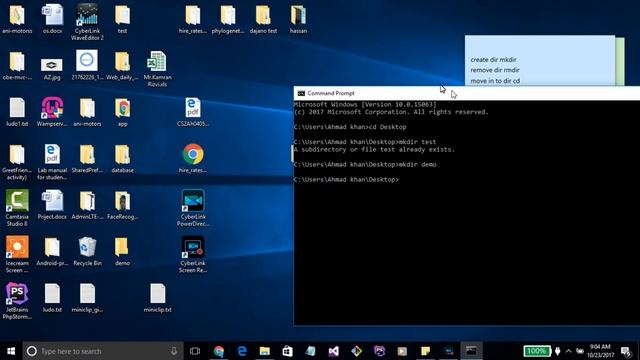Viewport: 640px width, 360px height.
Task: Click 'remove dir rmdir' sticky note line
Action: (495, 70)
